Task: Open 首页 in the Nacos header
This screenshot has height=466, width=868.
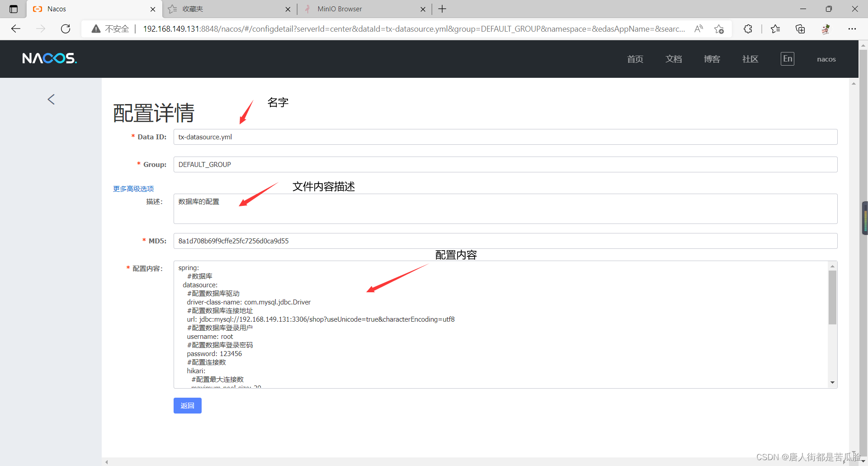Action: (x=635, y=59)
